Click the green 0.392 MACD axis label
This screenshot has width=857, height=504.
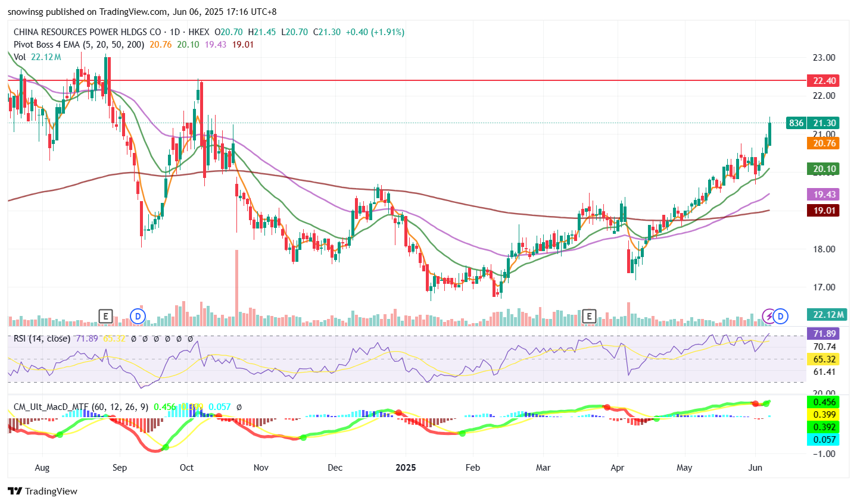824,427
